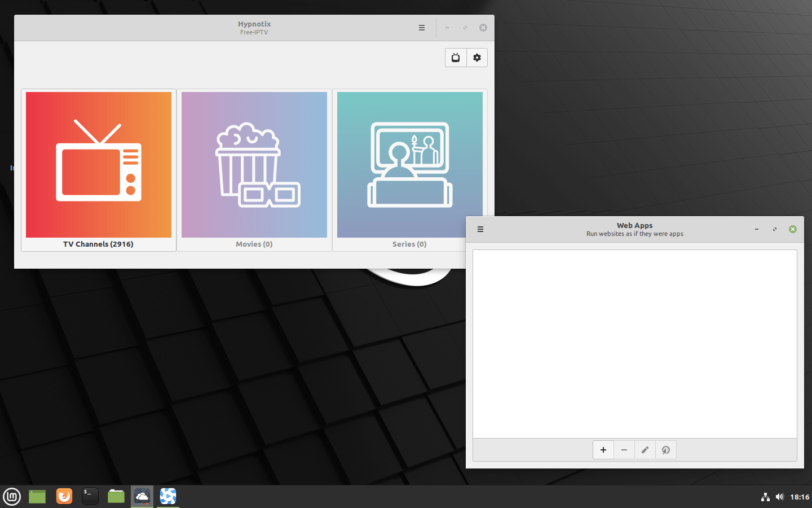Edit web app using the pencil icon

645,450
